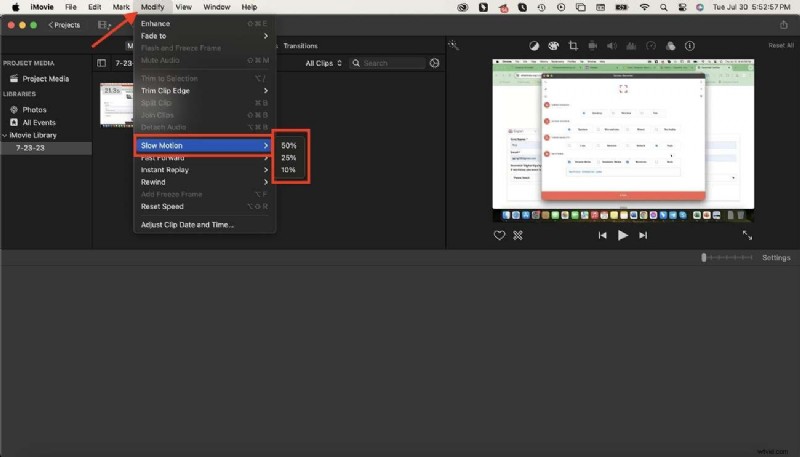Click the viewer preview image
The image size is (800, 457).
[623, 140]
